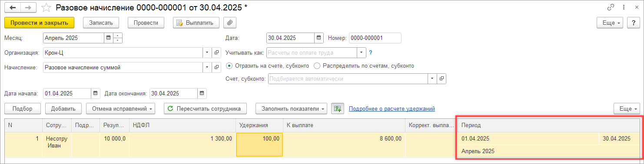Image resolution: width=644 pixels, height=164 pixels.
Task: Open the Дата начала calendar picker
Action: point(96,93)
